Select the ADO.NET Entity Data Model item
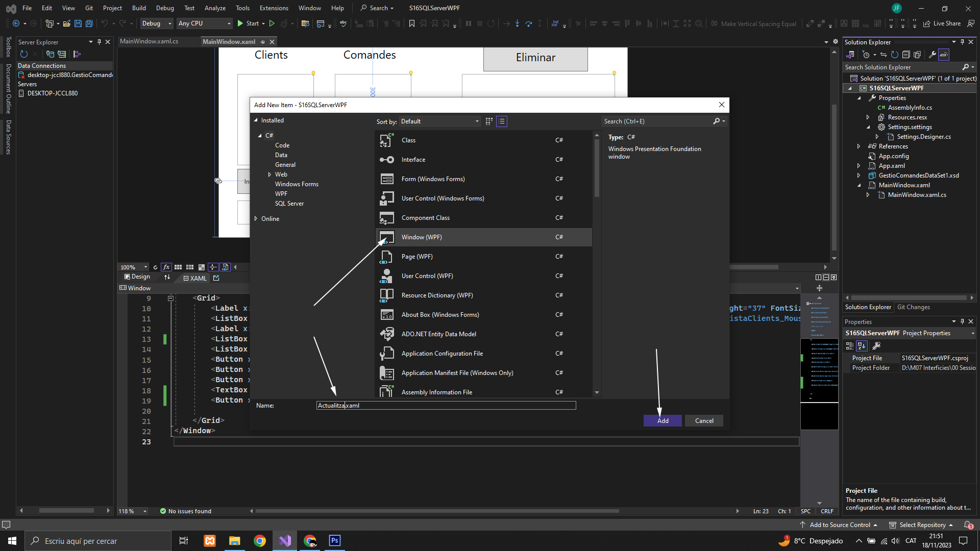The image size is (980, 551). point(438,334)
